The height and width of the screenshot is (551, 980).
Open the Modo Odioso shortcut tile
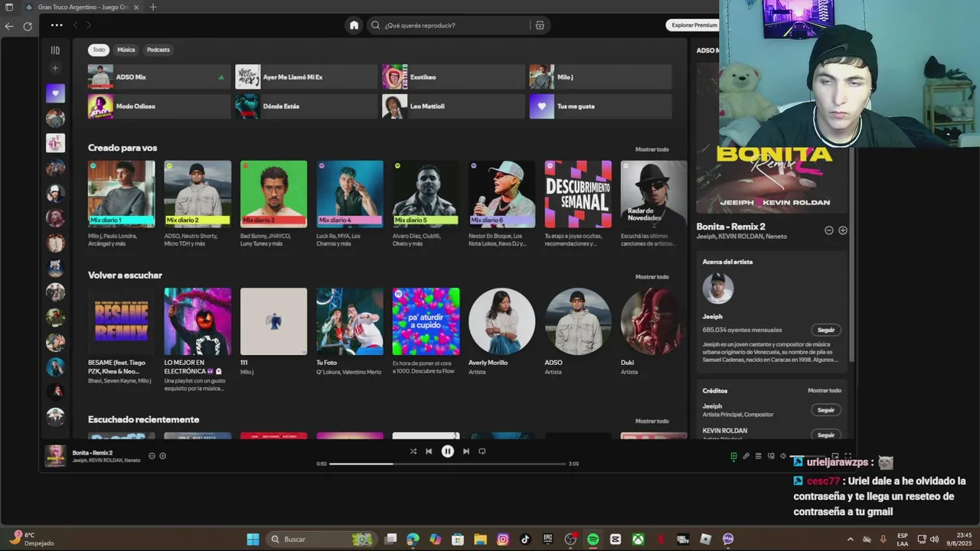pyautogui.click(x=159, y=106)
